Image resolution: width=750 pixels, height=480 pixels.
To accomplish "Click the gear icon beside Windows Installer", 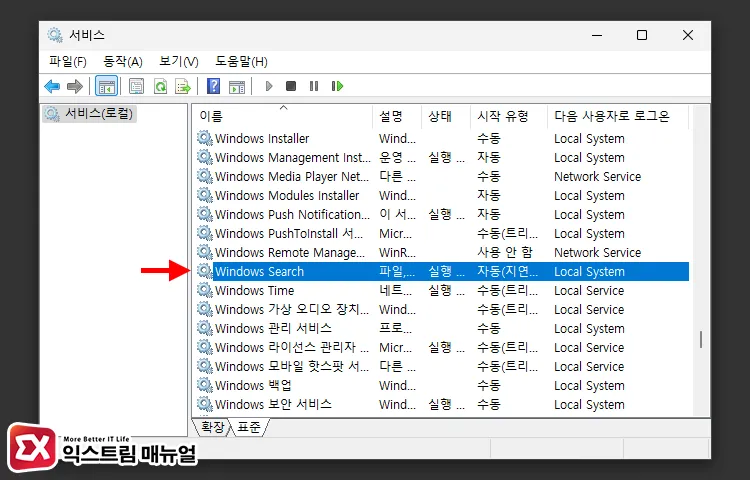I will [205, 138].
